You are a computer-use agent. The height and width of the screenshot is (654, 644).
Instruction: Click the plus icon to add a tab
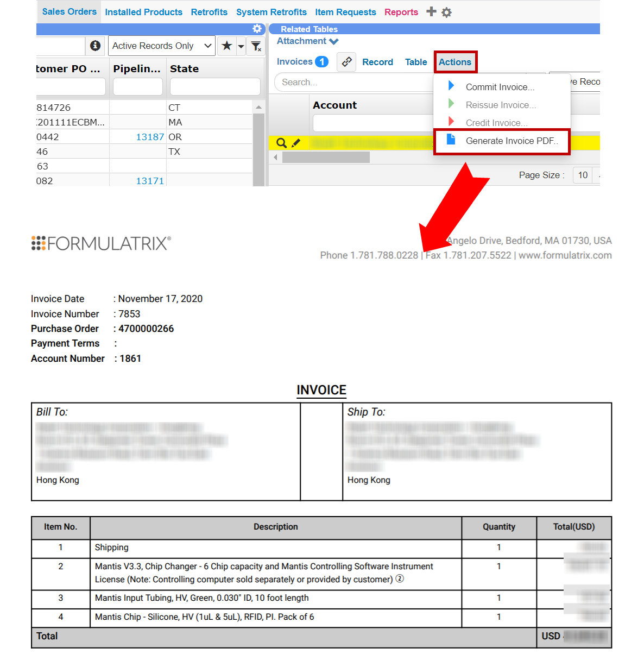point(431,11)
